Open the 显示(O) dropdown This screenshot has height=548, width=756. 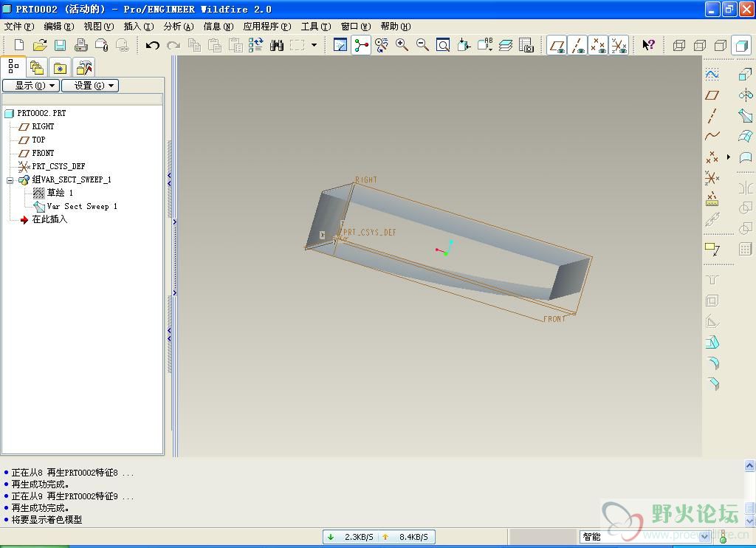click(x=31, y=86)
